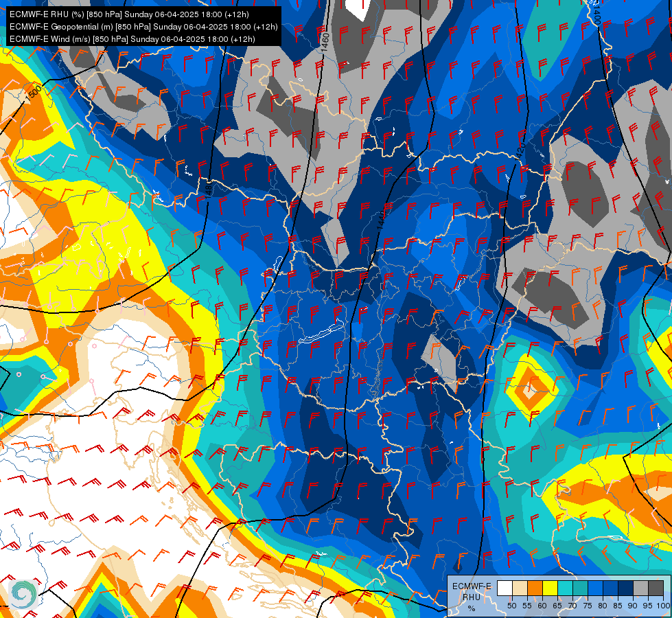Select the navy 85-90 legend swatch
Image resolution: width=672 pixels, height=618 pixels.
(x=625, y=588)
